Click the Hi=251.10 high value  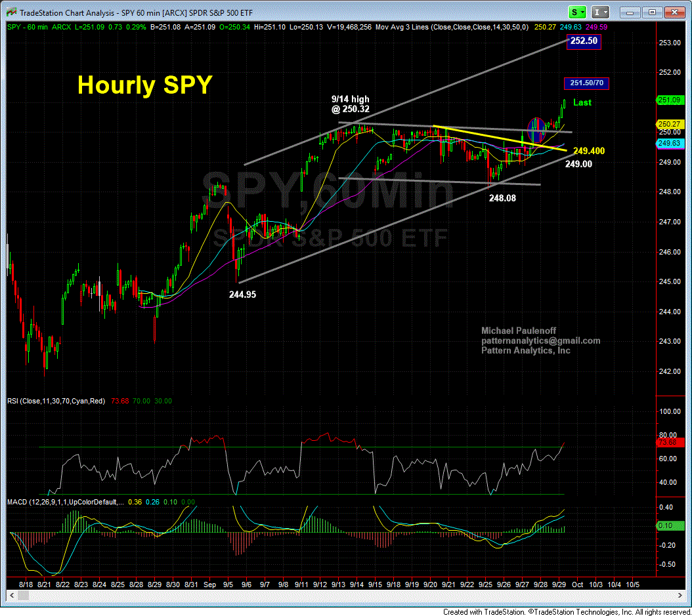pos(269,28)
